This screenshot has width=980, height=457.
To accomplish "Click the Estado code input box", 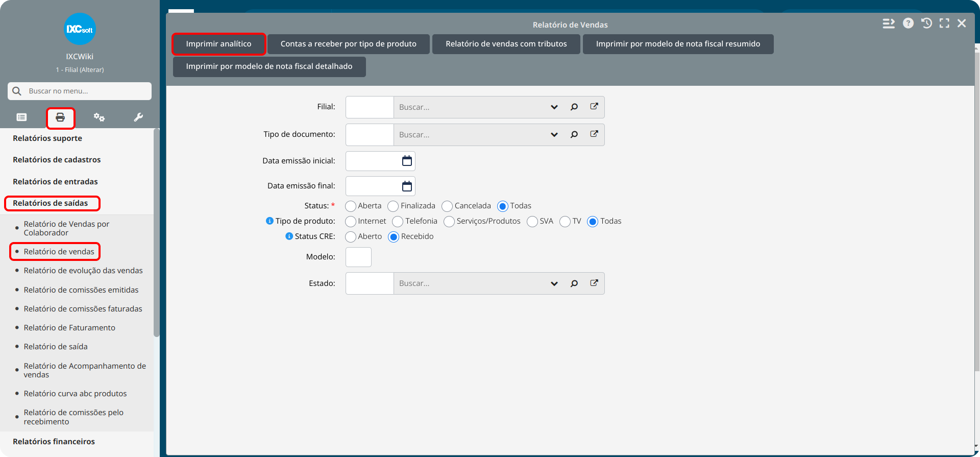I will pos(370,283).
